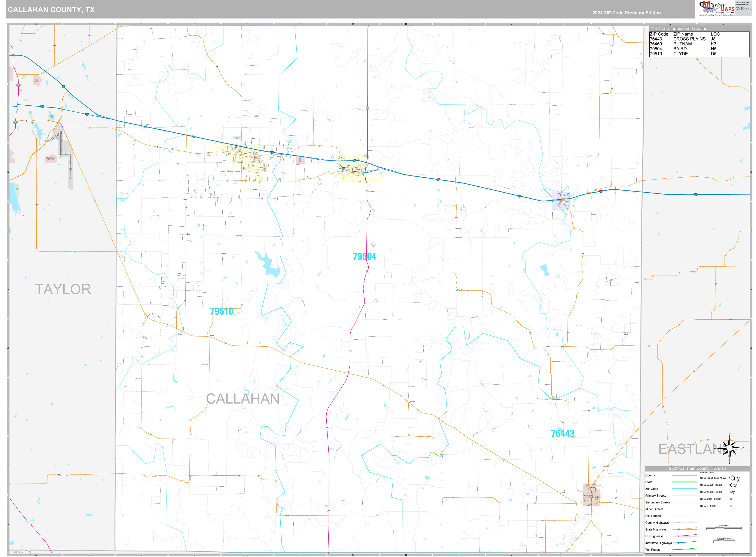
Task: Click the Interstate Highways legend label
Action: point(658,543)
